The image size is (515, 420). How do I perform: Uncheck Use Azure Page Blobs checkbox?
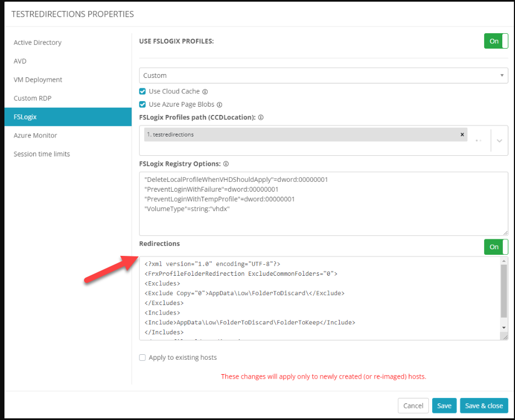click(x=143, y=104)
